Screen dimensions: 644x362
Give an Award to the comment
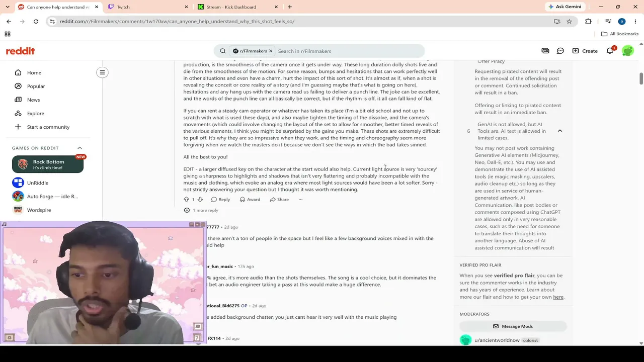250,200
